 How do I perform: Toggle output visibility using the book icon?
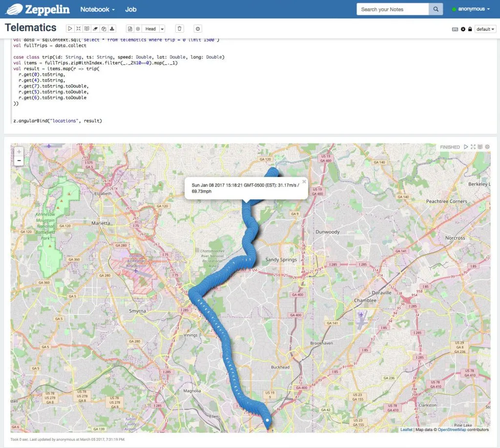[x=87, y=29]
